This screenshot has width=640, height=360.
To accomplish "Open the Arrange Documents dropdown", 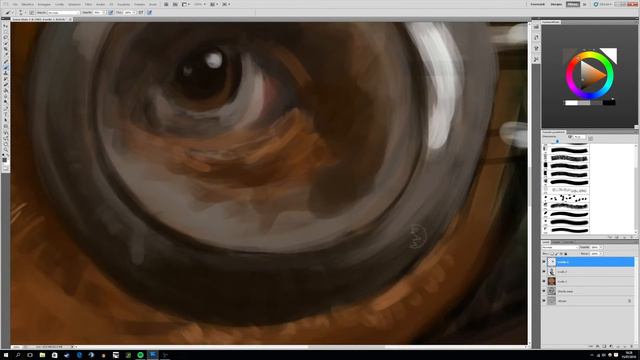I will [214, 4].
